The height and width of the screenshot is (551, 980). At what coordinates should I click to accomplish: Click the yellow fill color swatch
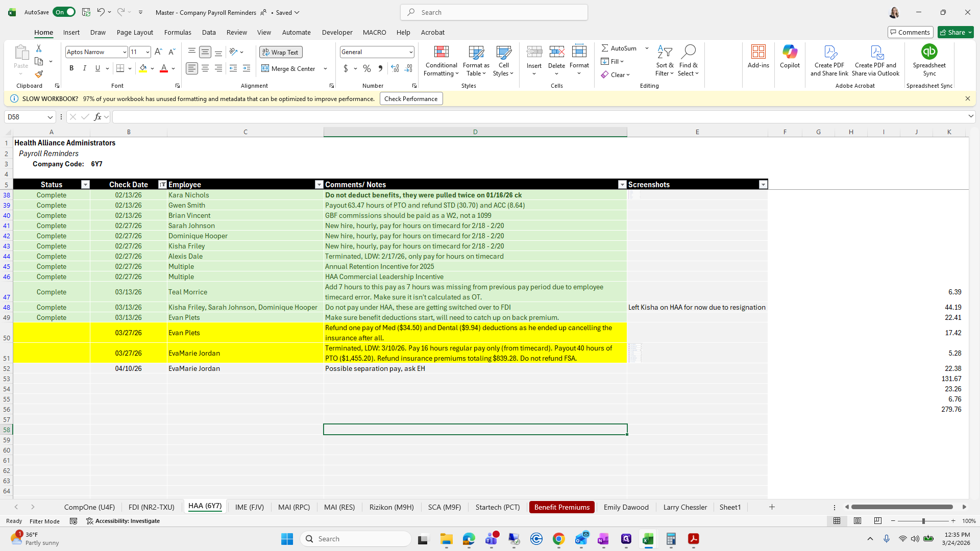(x=143, y=68)
